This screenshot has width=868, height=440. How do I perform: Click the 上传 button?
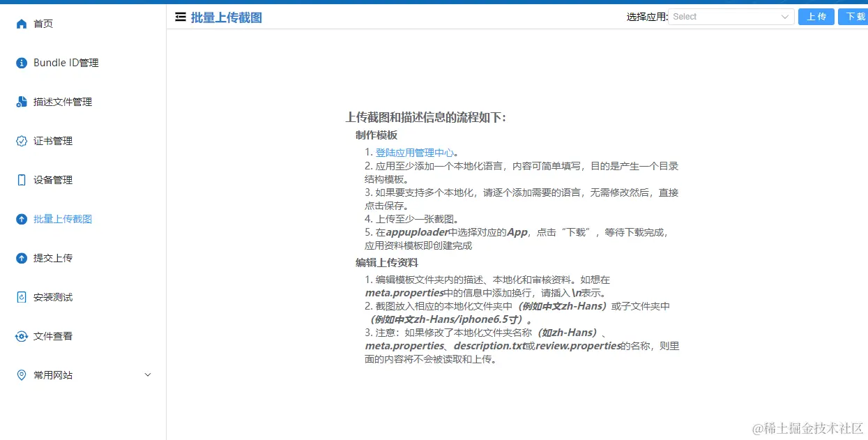pyautogui.click(x=816, y=17)
